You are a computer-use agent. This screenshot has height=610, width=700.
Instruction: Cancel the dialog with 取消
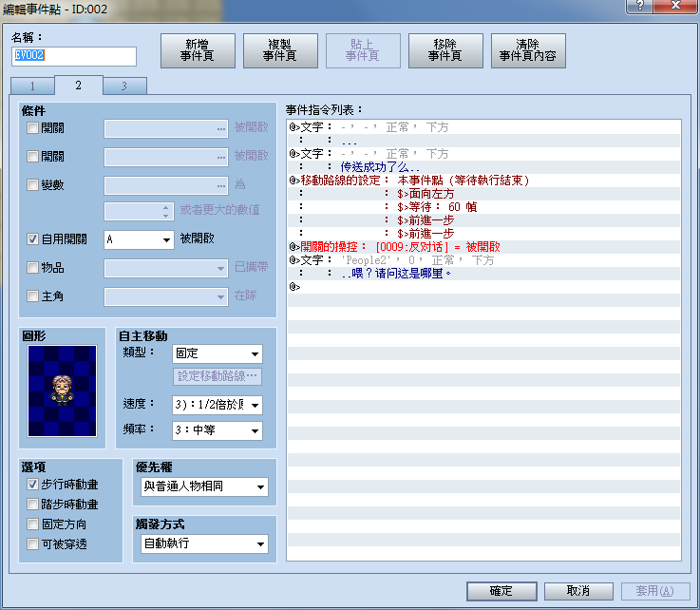[x=578, y=591]
